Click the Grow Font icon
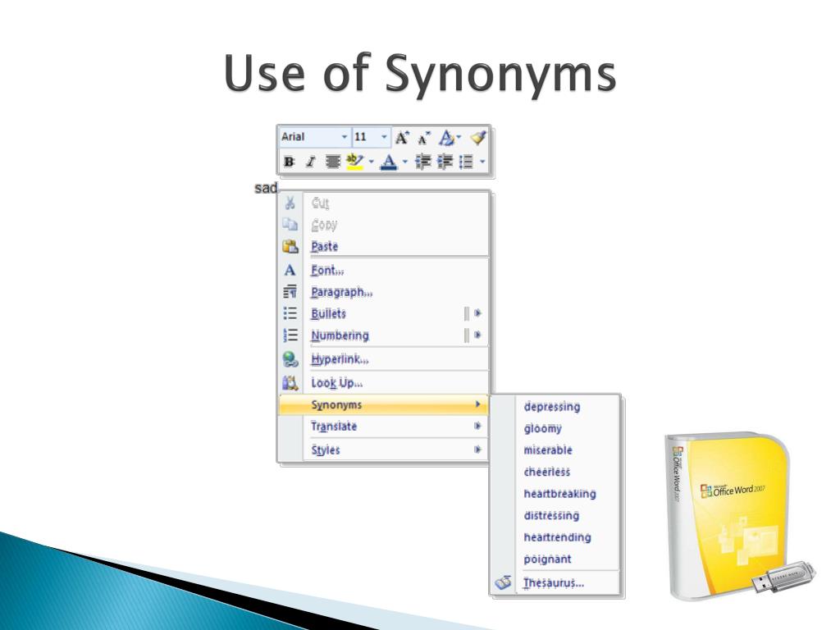This screenshot has height=630, width=840. 402,138
